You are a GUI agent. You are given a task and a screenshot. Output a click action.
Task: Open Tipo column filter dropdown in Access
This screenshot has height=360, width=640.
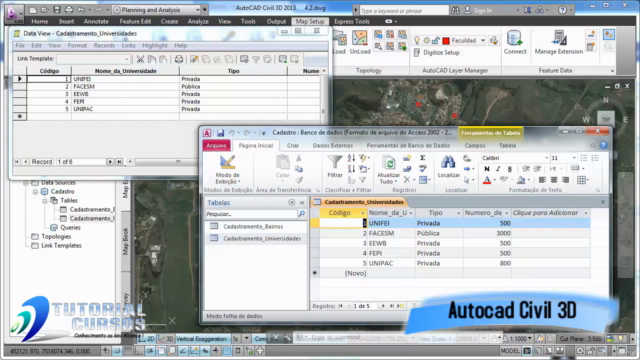coord(458,213)
